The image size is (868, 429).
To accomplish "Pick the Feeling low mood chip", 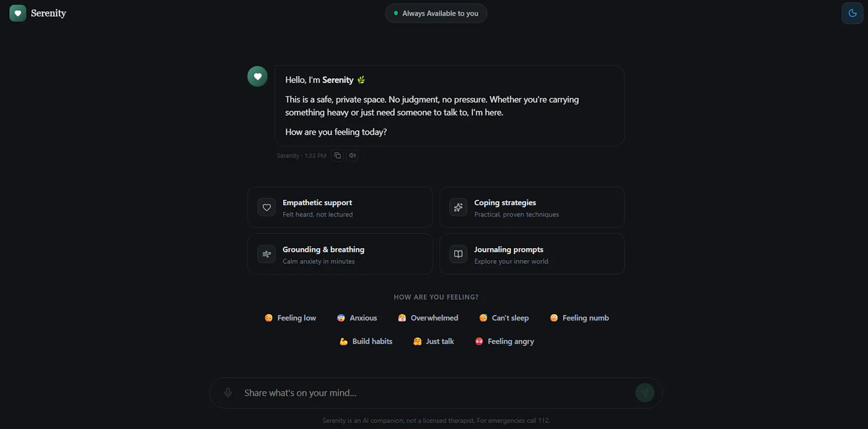I will tap(290, 318).
